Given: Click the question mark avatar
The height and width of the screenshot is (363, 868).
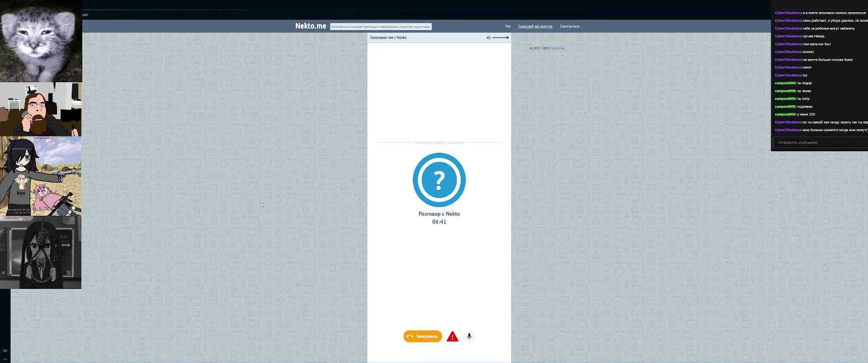Looking at the screenshot, I should 439,180.
